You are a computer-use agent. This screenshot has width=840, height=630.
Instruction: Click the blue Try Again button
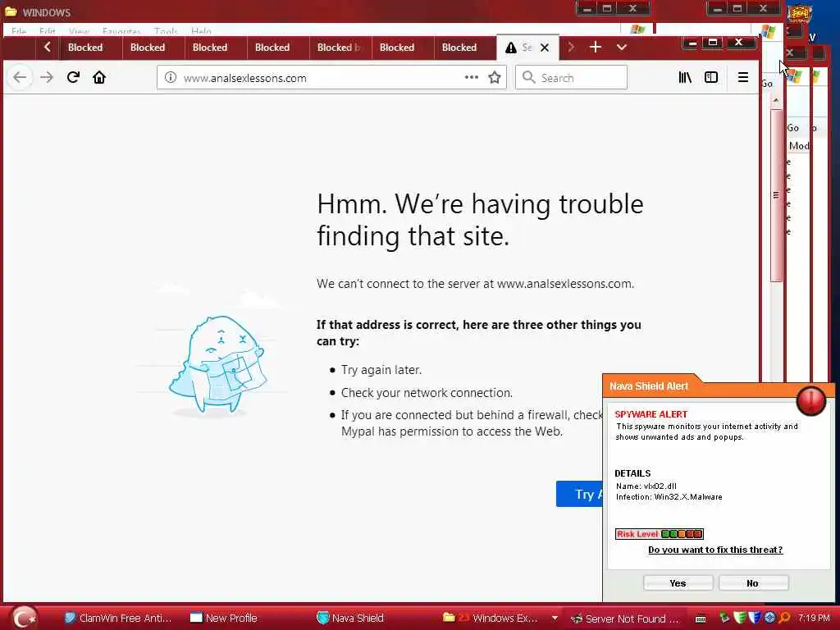click(580, 493)
